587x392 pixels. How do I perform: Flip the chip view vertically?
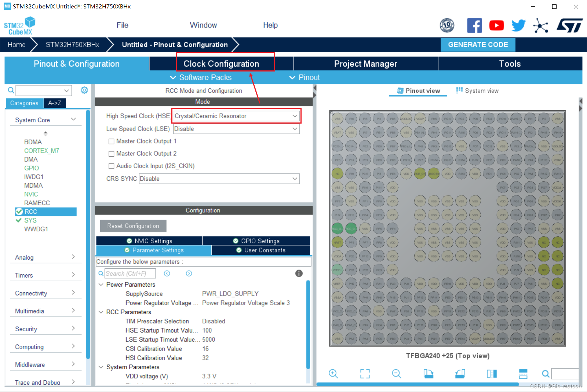click(x=523, y=374)
